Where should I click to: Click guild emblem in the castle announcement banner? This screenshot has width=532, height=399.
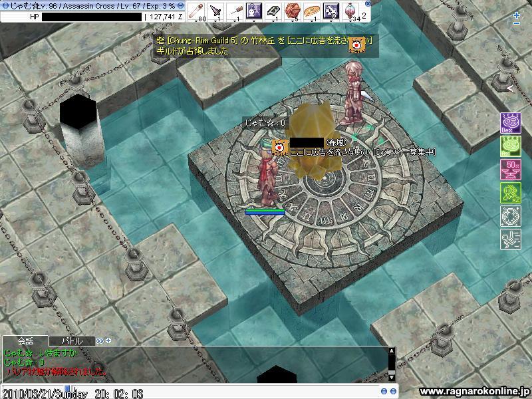coord(356,45)
